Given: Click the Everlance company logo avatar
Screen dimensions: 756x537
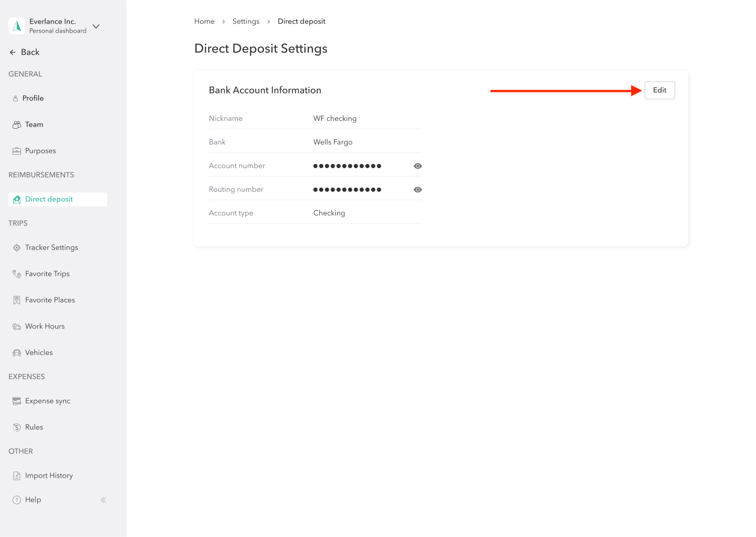Looking at the screenshot, I should coord(17,26).
